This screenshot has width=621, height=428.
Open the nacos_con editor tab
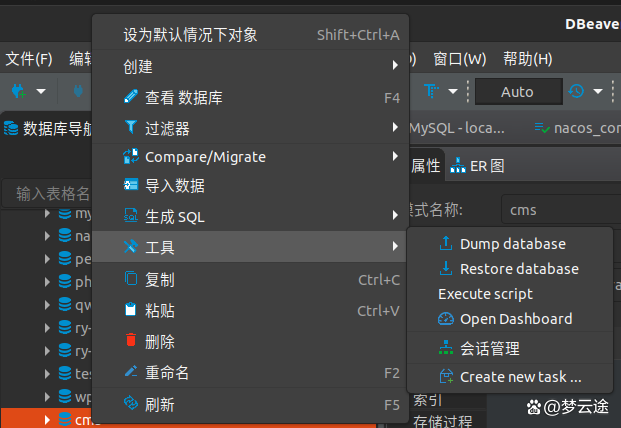click(577, 128)
